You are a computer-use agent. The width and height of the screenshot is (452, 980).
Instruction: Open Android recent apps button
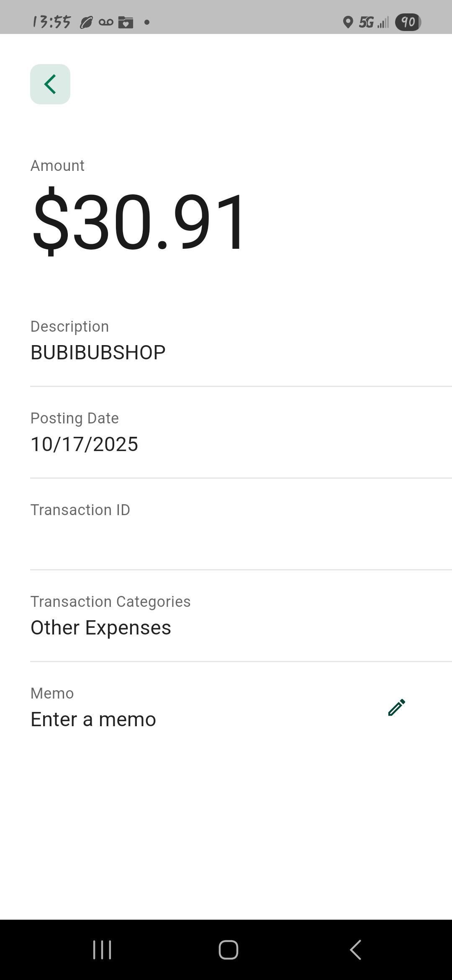(x=102, y=949)
